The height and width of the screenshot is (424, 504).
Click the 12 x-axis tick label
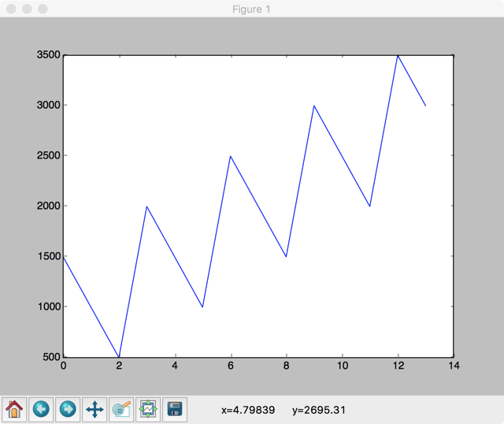[x=398, y=366]
